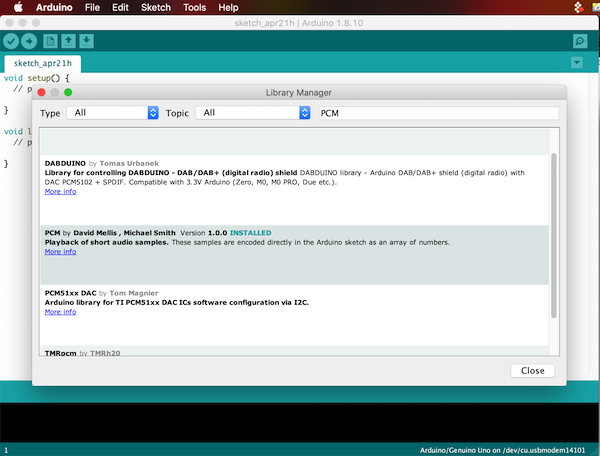Click the Upload arrow toolbar icon

click(29, 41)
